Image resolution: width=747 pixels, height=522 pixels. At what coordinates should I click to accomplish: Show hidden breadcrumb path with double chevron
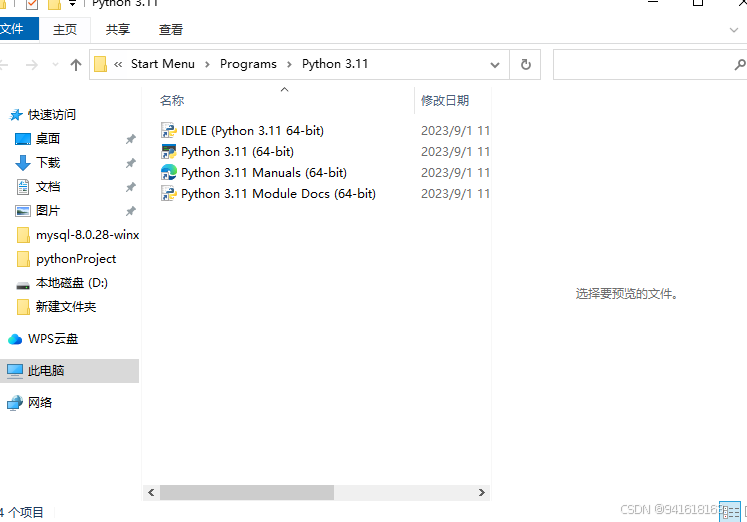(x=118, y=64)
